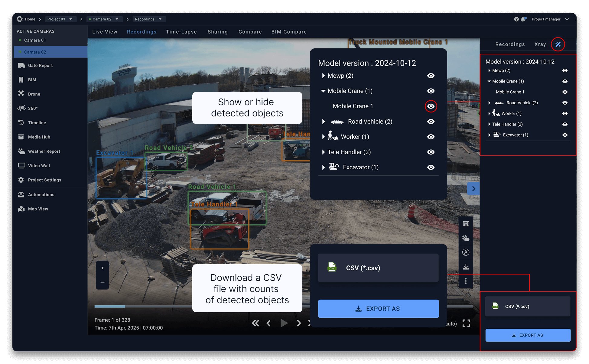Viewport: 589px width, 364px height.
Task: Open the Xray tab
Action: [x=540, y=44]
